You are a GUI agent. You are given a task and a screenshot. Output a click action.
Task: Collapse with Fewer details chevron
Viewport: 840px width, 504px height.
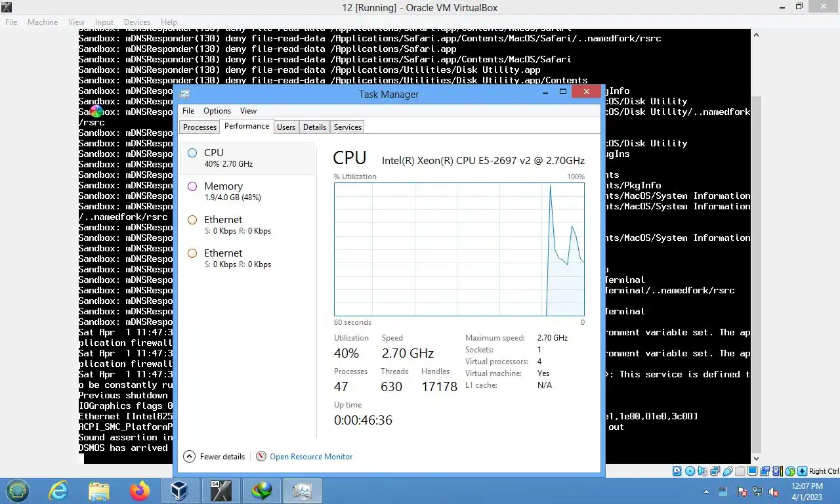[x=189, y=456]
